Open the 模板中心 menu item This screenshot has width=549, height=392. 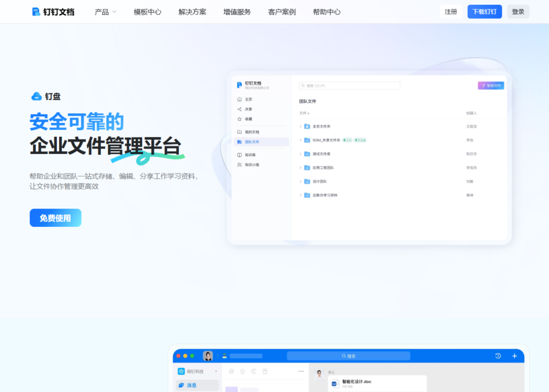pos(146,11)
